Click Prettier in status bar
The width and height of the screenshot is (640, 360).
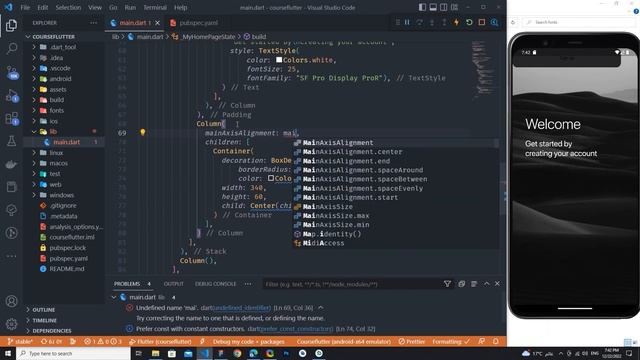[x=412, y=342]
